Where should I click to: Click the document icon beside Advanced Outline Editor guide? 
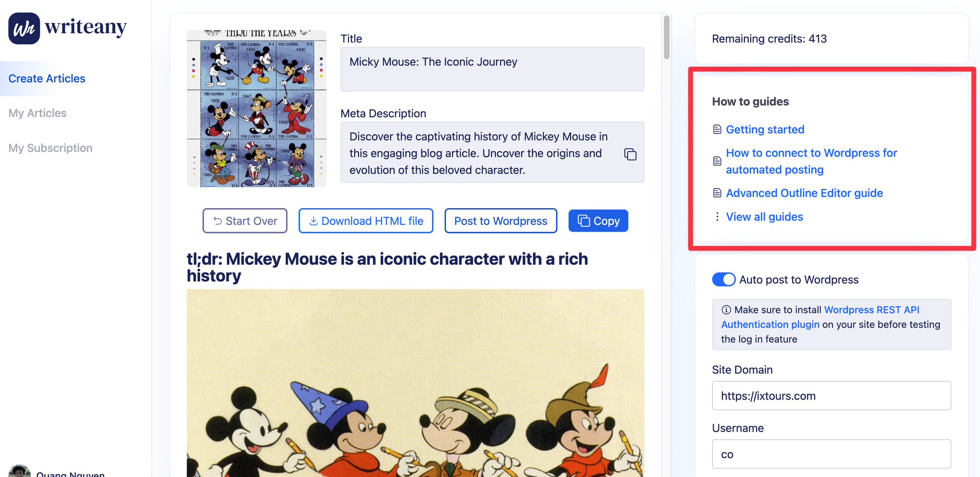717,193
